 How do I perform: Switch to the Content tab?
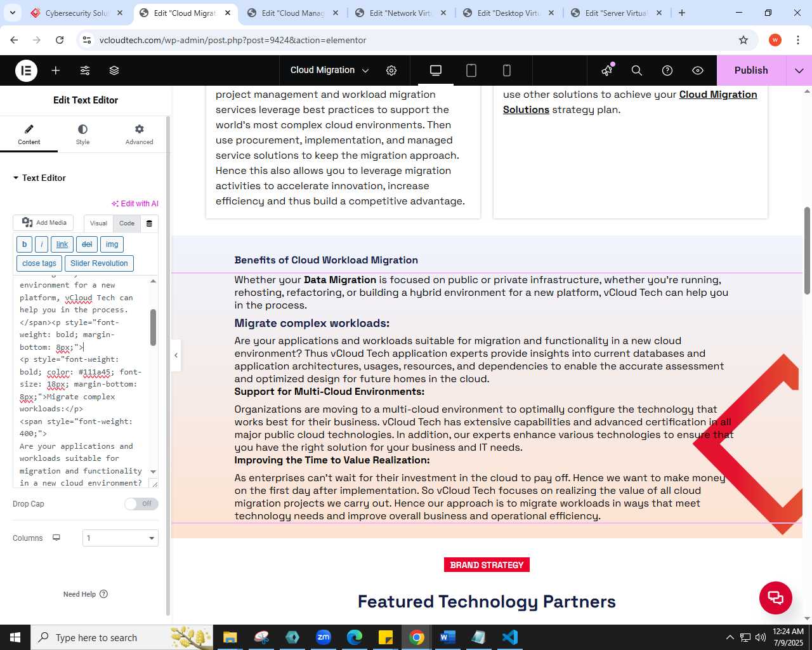coord(29,134)
